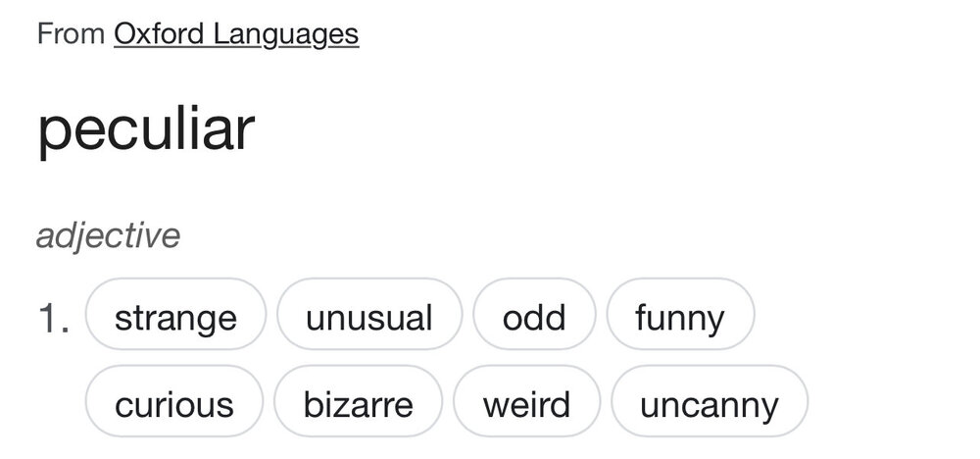Open the Oxford Languages source link

tap(236, 35)
